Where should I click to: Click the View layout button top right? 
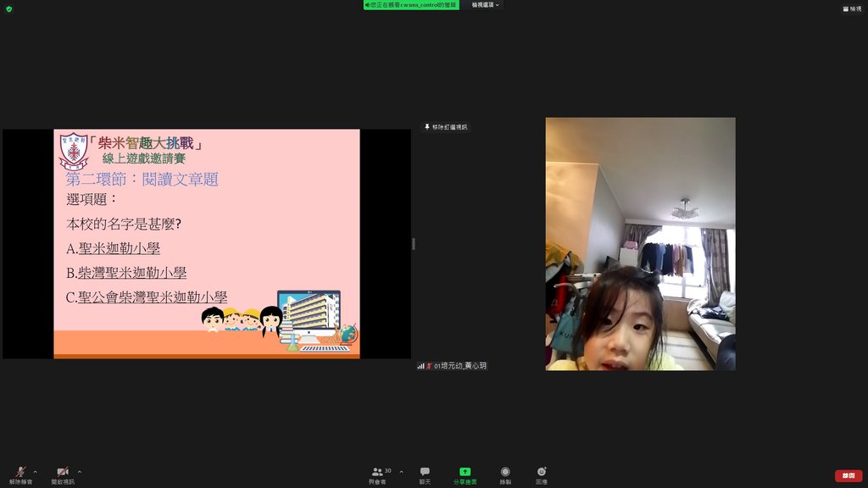(852, 8)
